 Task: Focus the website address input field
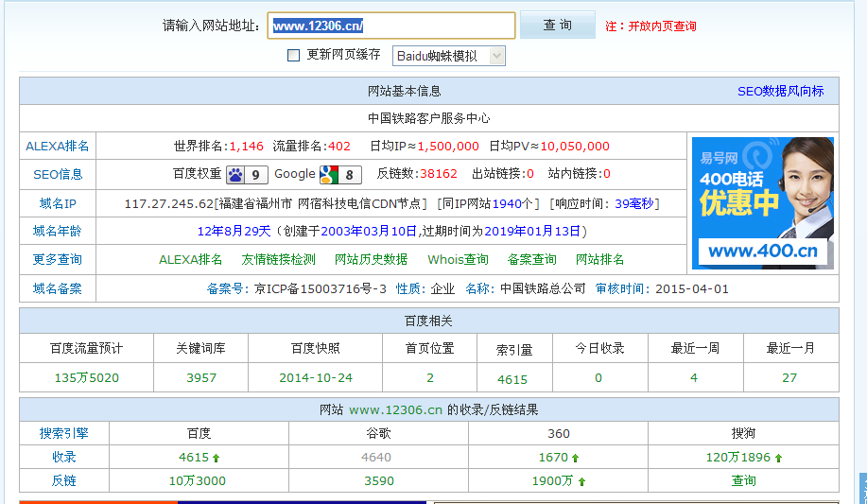pyautogui.click(x=391, y=26)
